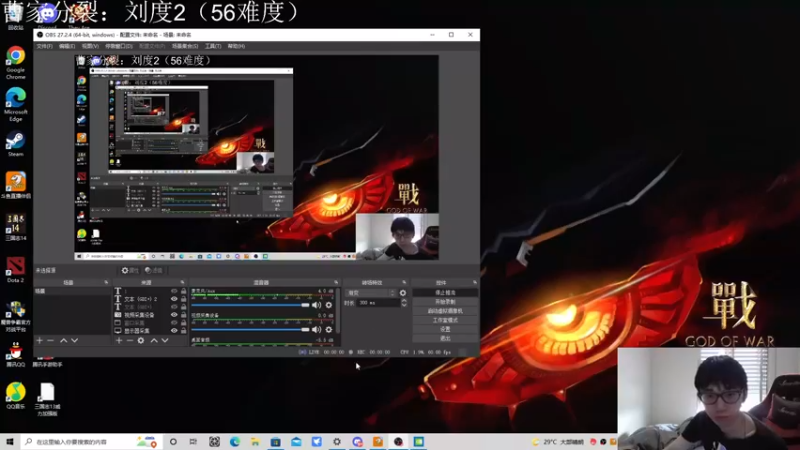
Task: Open Microsoft Edge desktop shortcut
Action: [16, 104]
